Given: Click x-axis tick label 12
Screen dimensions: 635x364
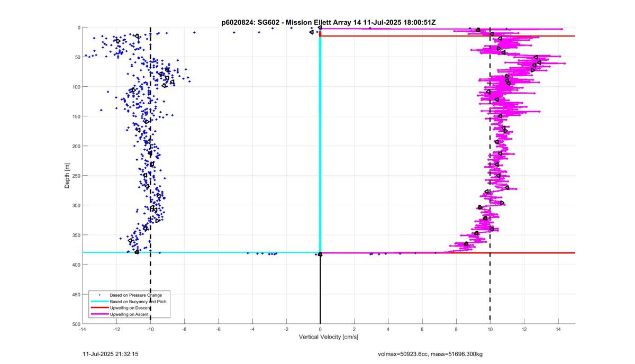Looking at the screenshot, I should click(x=524, y=329).
